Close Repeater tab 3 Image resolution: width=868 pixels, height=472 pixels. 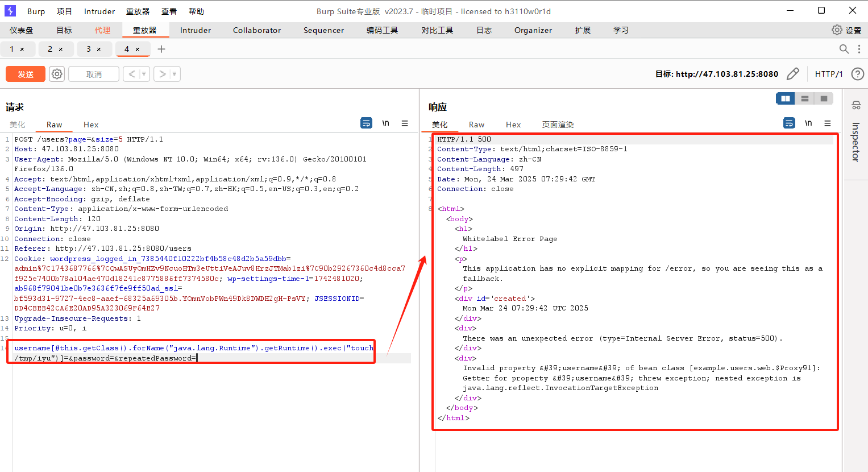point(99,49)
